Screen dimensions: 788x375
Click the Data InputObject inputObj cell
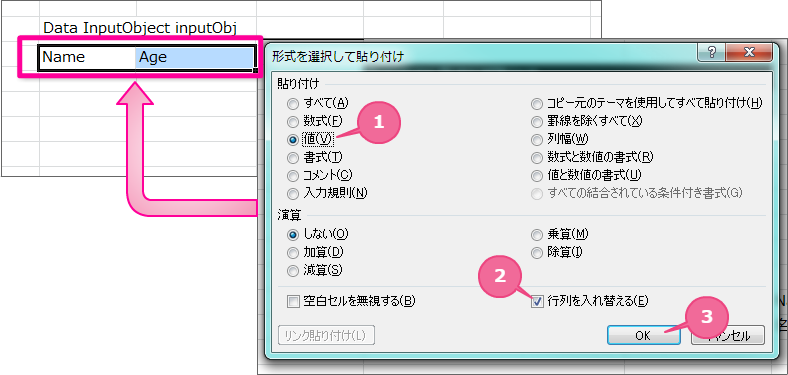click(x=139, y=27)
